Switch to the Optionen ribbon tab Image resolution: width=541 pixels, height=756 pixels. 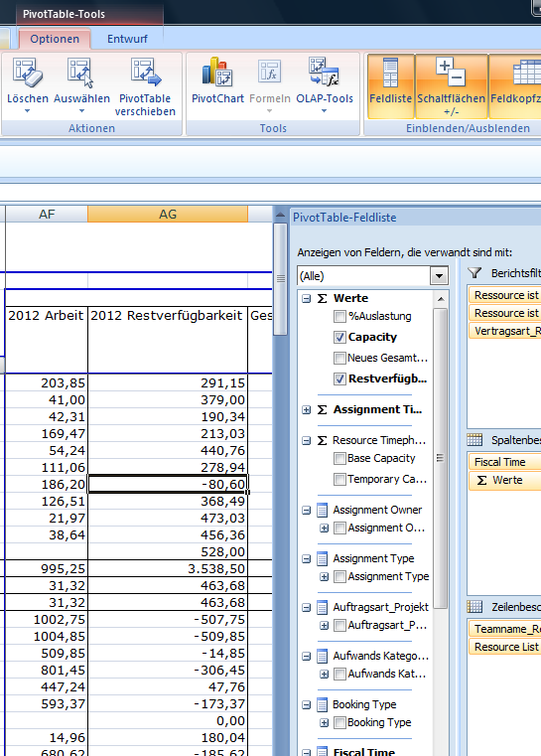[55, 39]
